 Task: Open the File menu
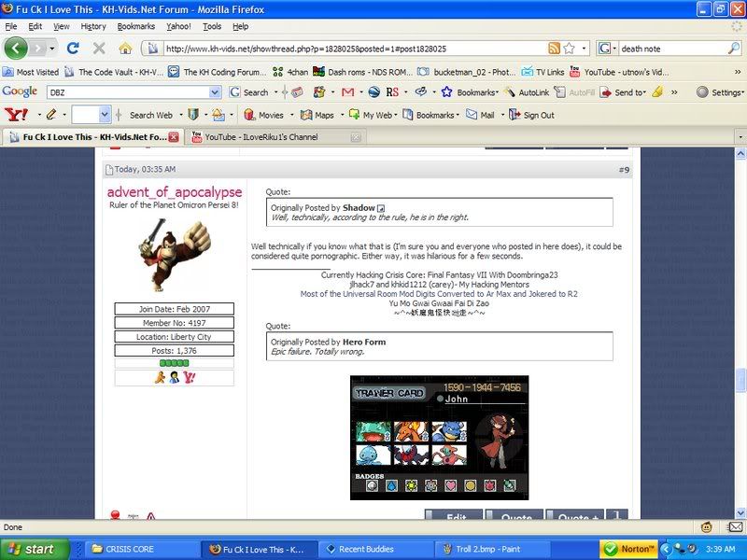point(10,26)
